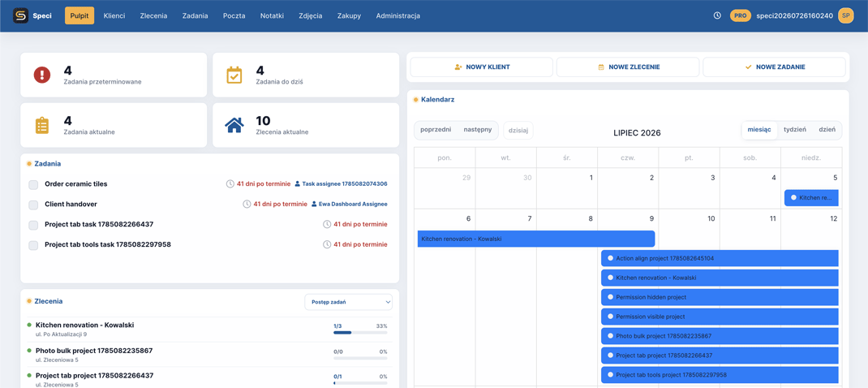Click the person icon by Task assignee 1785082074306
Viewport: 868px width, 388px height.
[x=297, y=184]
